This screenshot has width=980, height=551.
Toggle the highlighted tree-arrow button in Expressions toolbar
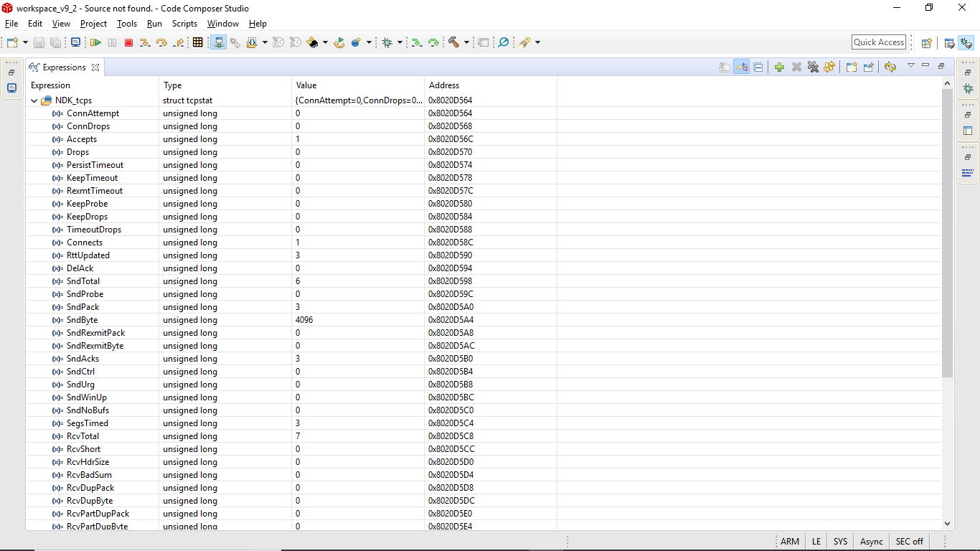tap(741, 67)
